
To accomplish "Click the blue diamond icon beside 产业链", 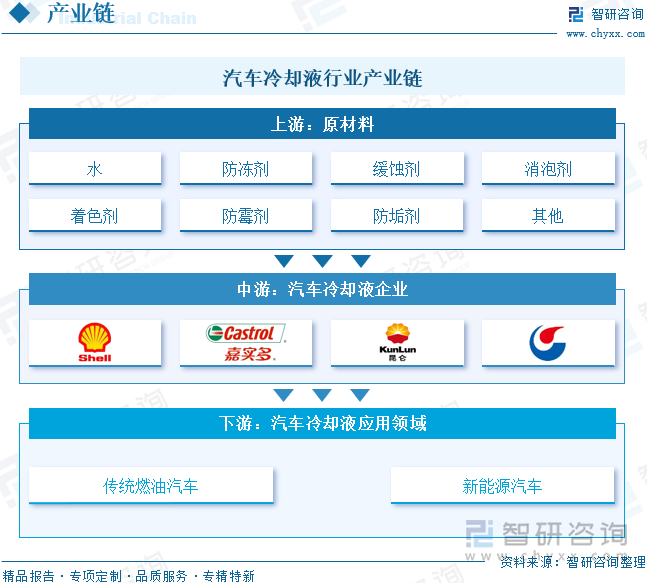I will click(19, 13).
